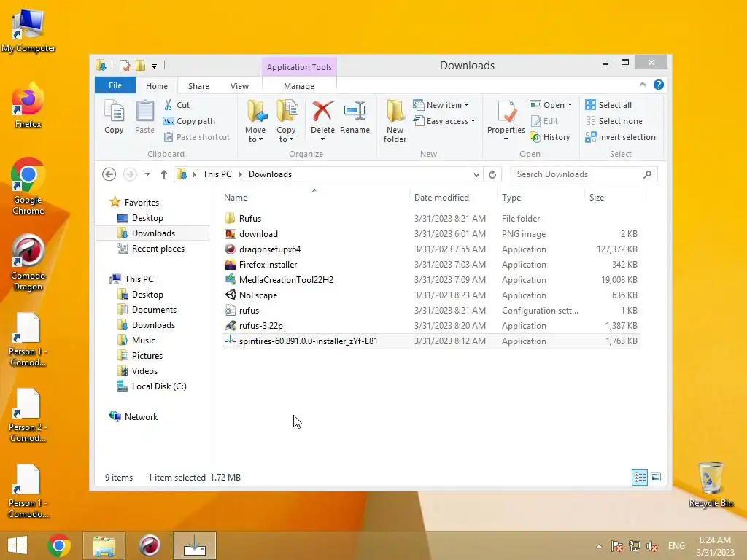Open address bar history dropdown
The image size is (747, 560).
(476, 174)
